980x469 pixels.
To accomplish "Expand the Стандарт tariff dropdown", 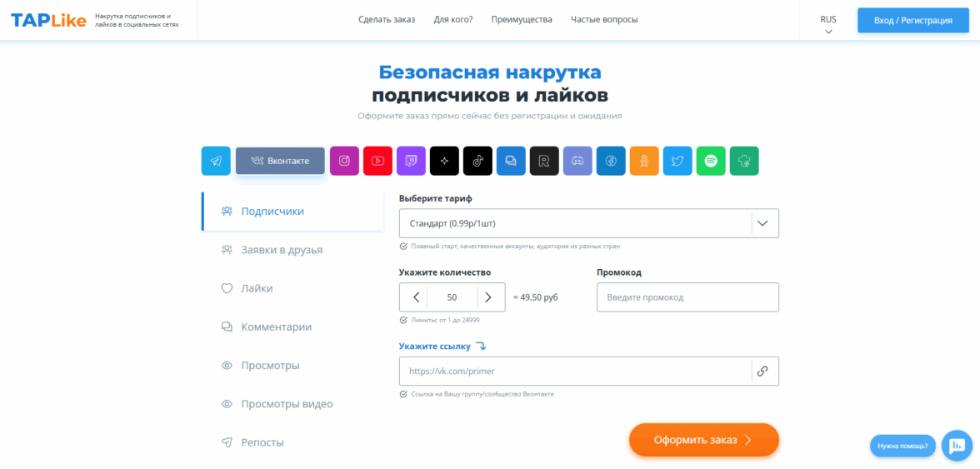I will (588, 223).
